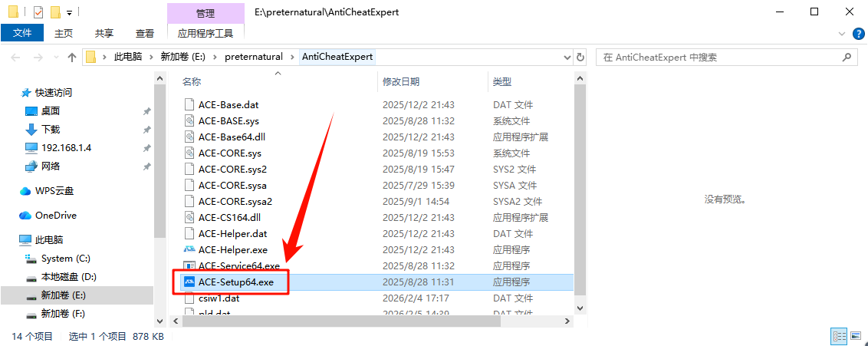The width and height of the screenshot is (868, 346).
Task: Switch to the 共享 ribbon tab
Action: tap(104, 33)
